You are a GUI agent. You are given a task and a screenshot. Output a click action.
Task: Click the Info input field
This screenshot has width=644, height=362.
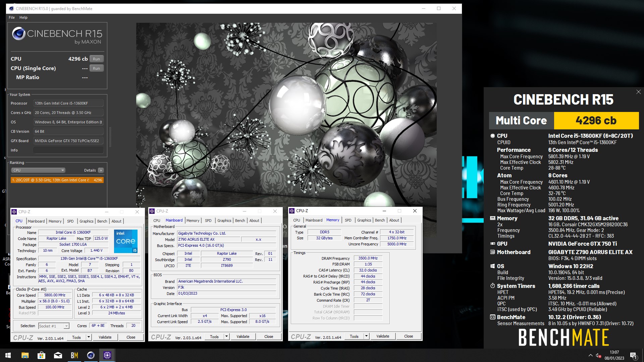(68, 150)
